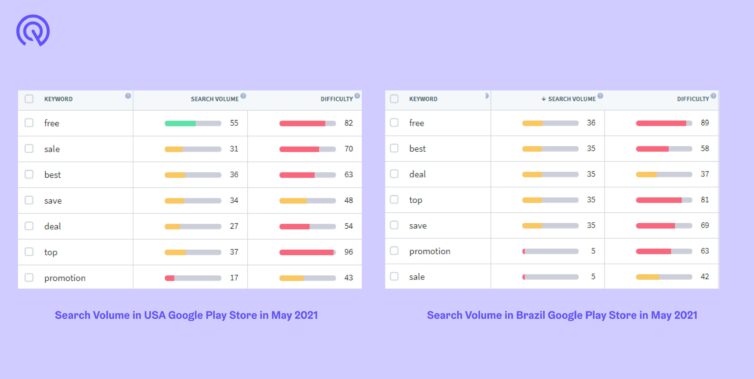Check the 'free' keyword row in USA table
This screenshot has height=379, width=754.
(x=29, y=123)
